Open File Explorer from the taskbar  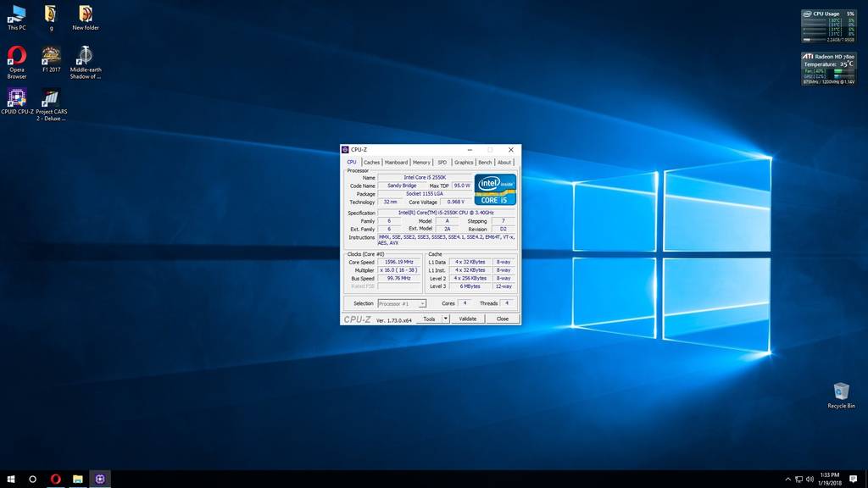77,479
